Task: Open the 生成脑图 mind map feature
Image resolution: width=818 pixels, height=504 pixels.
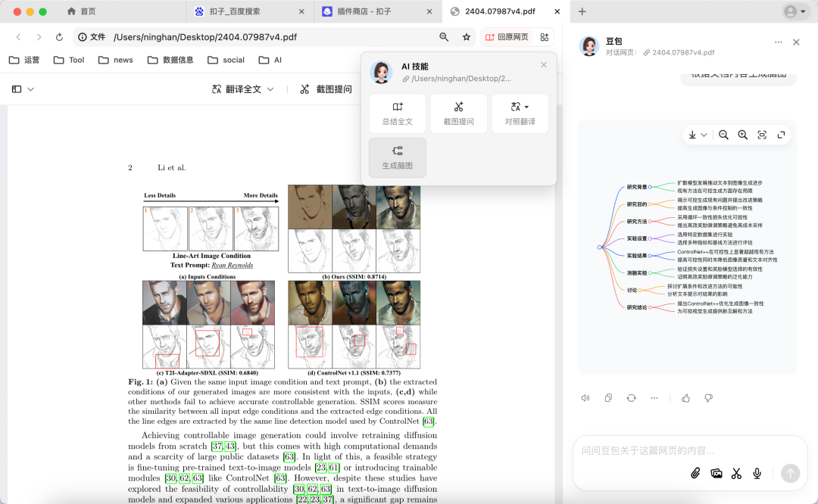Action: [x=398, y=156]
